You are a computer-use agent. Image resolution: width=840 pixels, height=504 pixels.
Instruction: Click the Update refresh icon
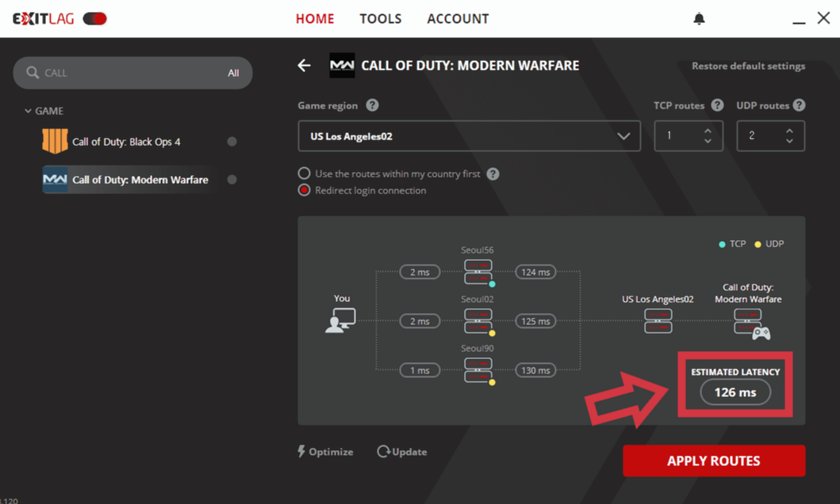point(384,452)
